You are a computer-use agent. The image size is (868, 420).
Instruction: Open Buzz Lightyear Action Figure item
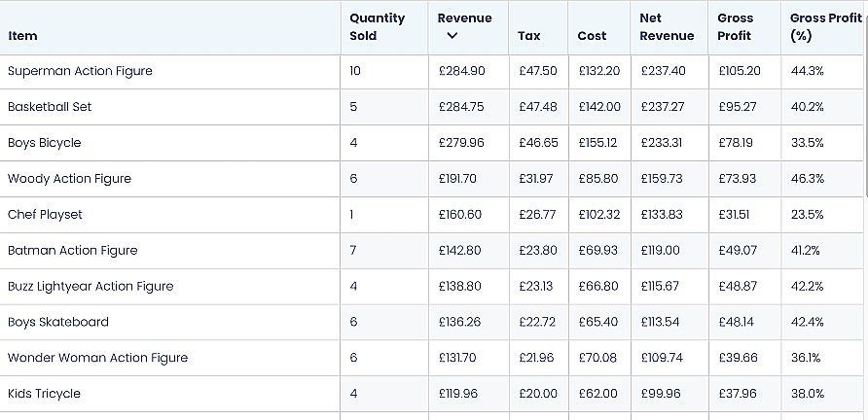coord(90,287)
